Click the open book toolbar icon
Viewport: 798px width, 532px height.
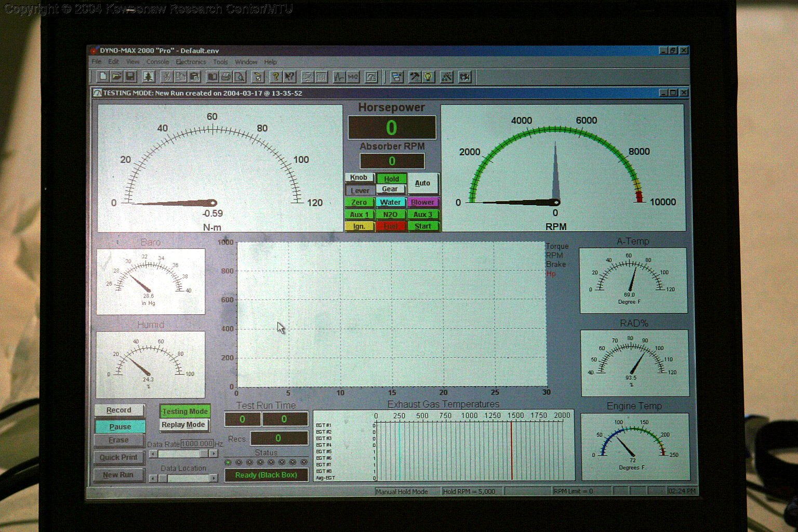click(x=212, y=77)
